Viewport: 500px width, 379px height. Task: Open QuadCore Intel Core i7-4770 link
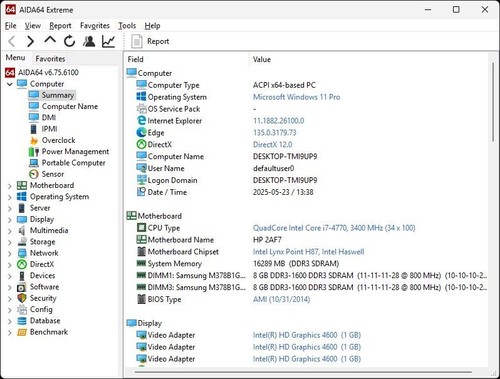click(334, 228)
